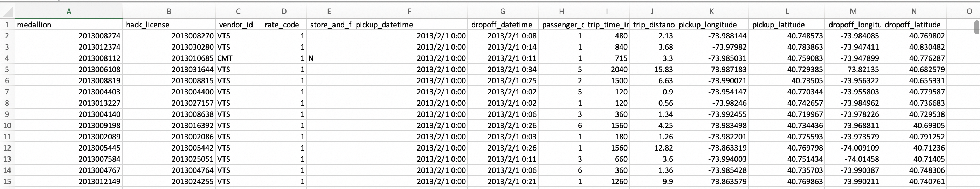The image size is (980, 189).
Task: Select column A header
Action: coord(69,12)
